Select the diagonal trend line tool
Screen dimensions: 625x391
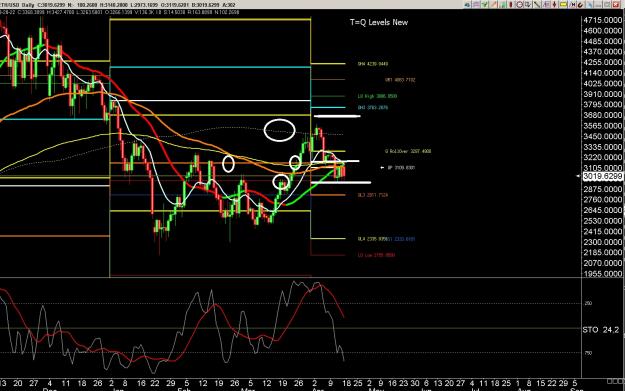(537, 5)
